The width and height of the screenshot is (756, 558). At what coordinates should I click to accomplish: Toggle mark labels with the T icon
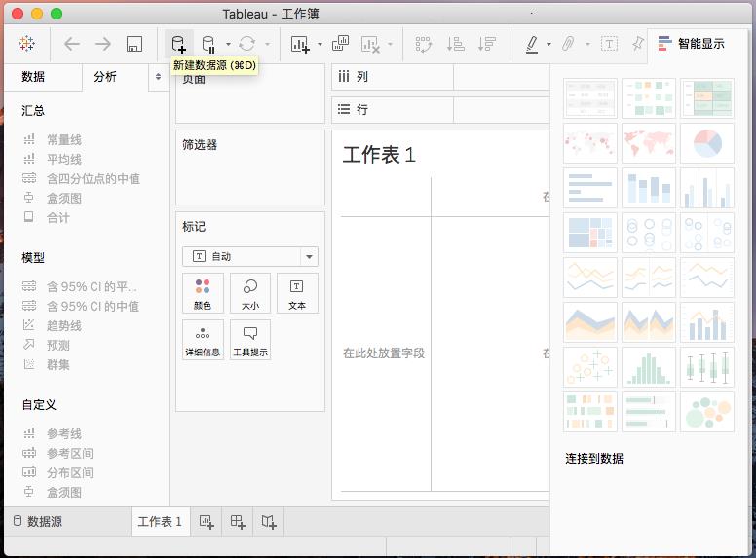click(610, 44)
